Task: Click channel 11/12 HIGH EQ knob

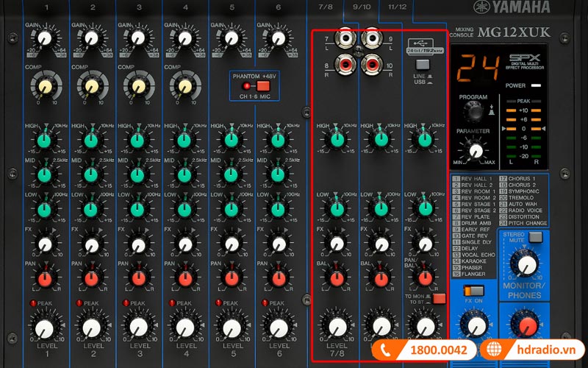Action: (425, 140)
